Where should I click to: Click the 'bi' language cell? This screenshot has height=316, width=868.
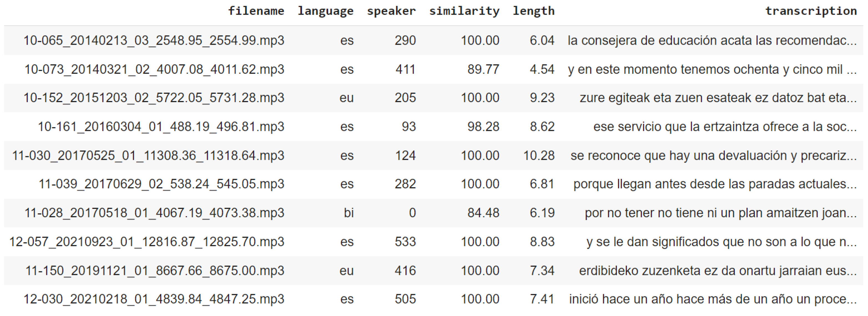[349, 213]
